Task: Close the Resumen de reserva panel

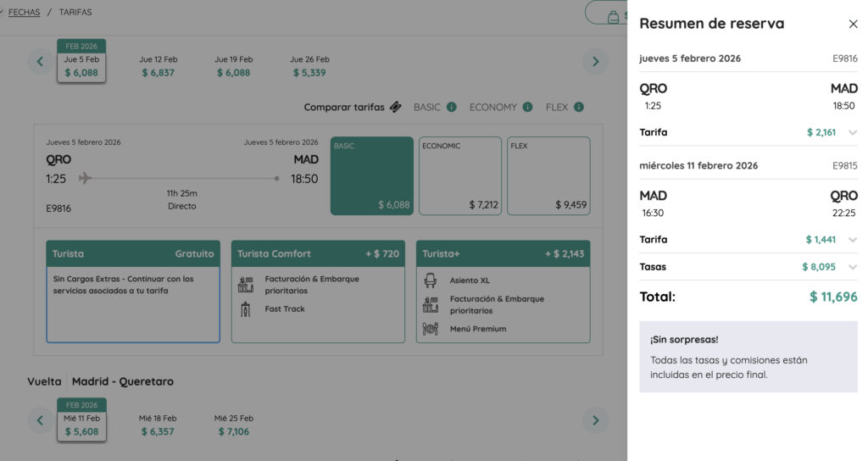Action: coord(853,24)
